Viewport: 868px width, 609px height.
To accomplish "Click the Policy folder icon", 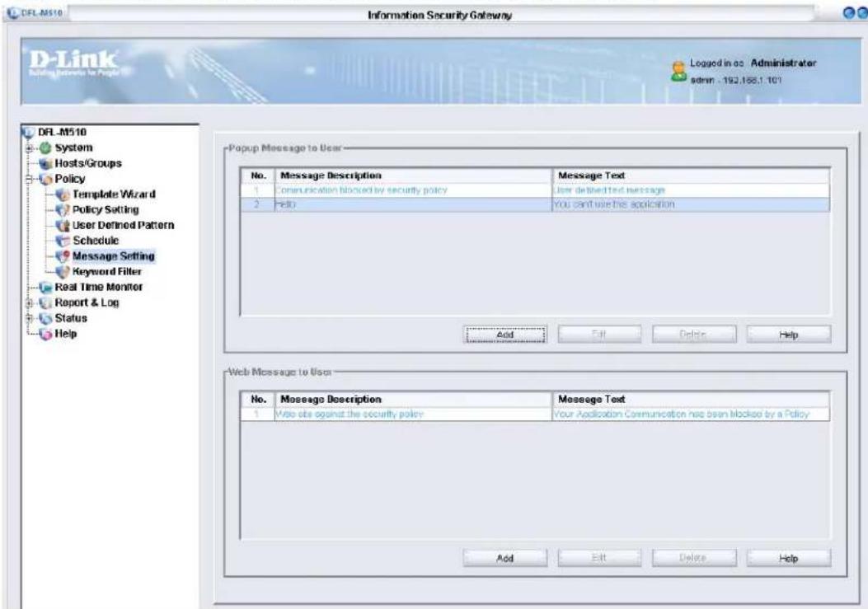I will pyautogui.click(x=45, y=179).
